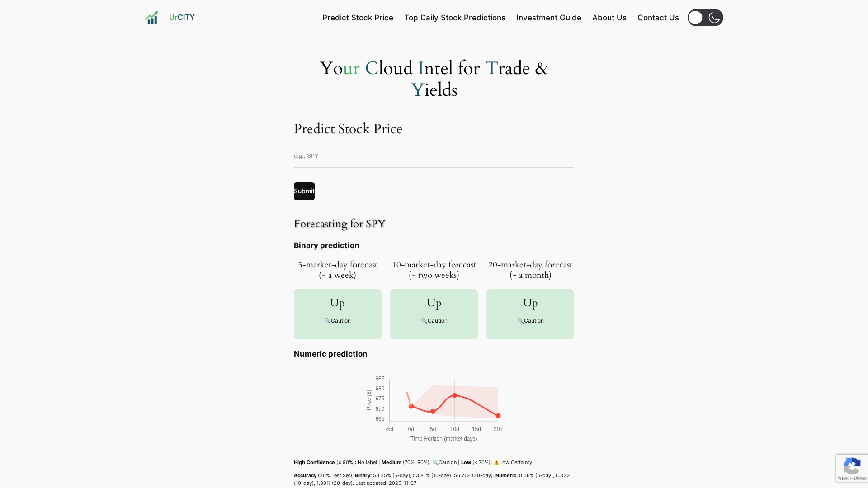Viewport: 868px width, 488px height.
Task: Click the 20d data point on chart
Action: pyautogui.click(x=498, y=416)
